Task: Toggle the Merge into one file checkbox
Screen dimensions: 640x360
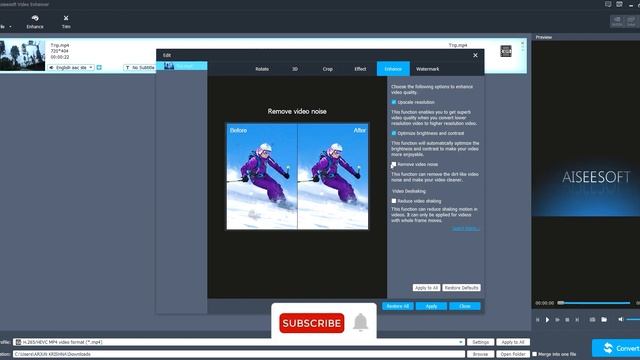Action: point(534,354)
